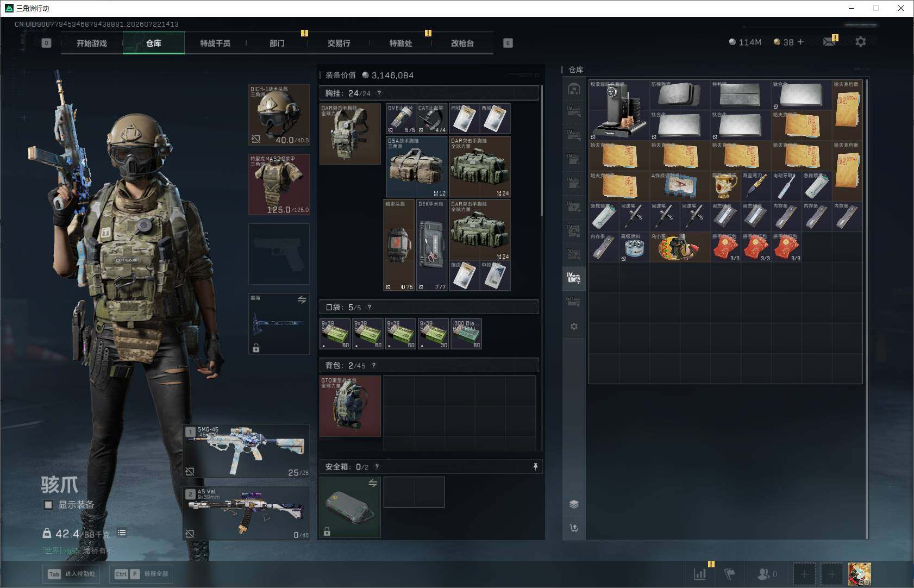Open the settings gear in top bar

(x=861, y=42)
